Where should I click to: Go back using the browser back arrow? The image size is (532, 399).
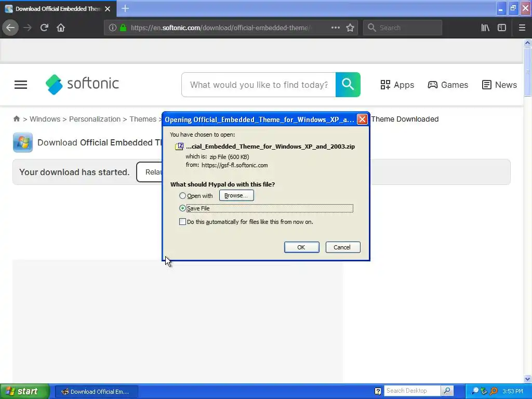point(10,28)
